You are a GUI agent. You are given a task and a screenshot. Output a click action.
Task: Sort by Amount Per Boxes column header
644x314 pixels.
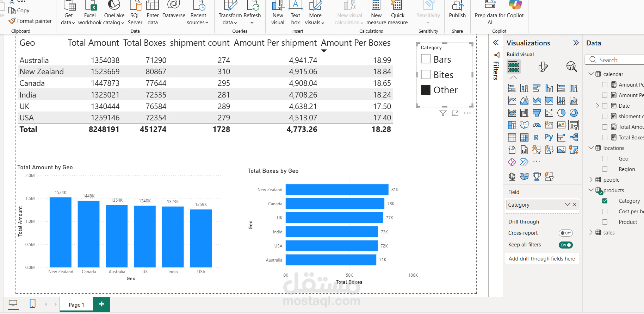(355, 43)
